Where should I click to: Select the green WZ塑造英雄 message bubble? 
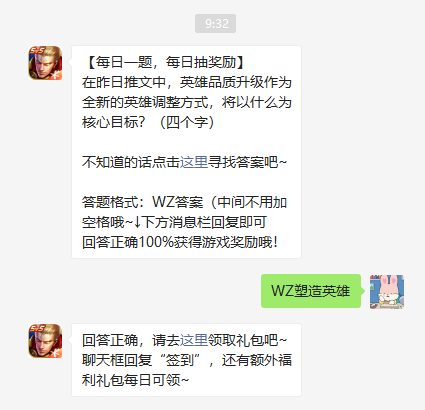coord(311,291)
